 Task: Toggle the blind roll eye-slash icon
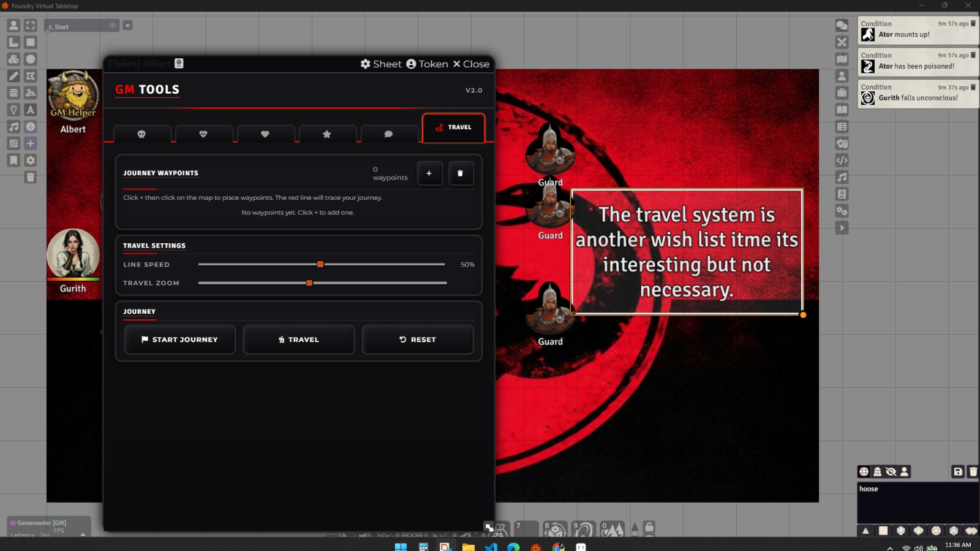pyautogui.click(x=891, y=471)
